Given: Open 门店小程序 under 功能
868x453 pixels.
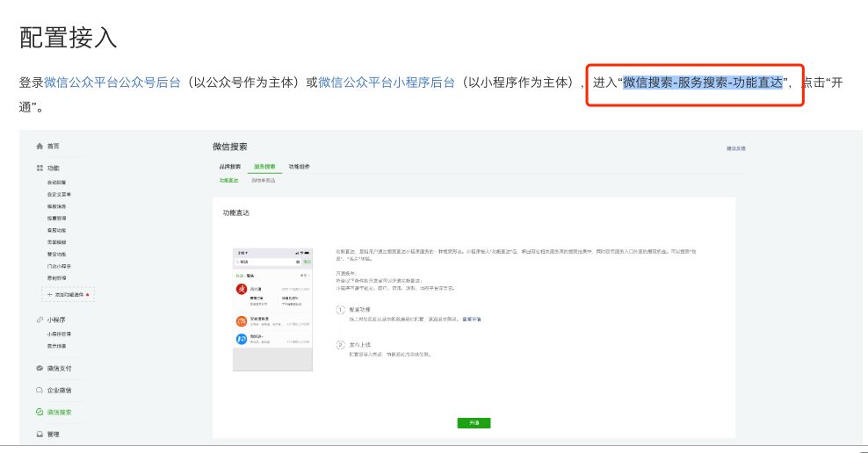Looking at the screenshot, I should click(x=59, y=266).
